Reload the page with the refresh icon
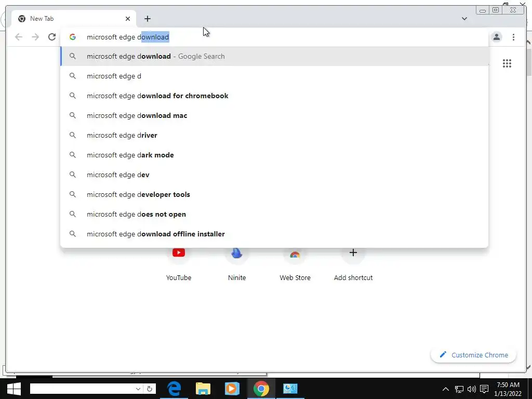The height and width of the screenshot is (399, 532). coord(52,37)
